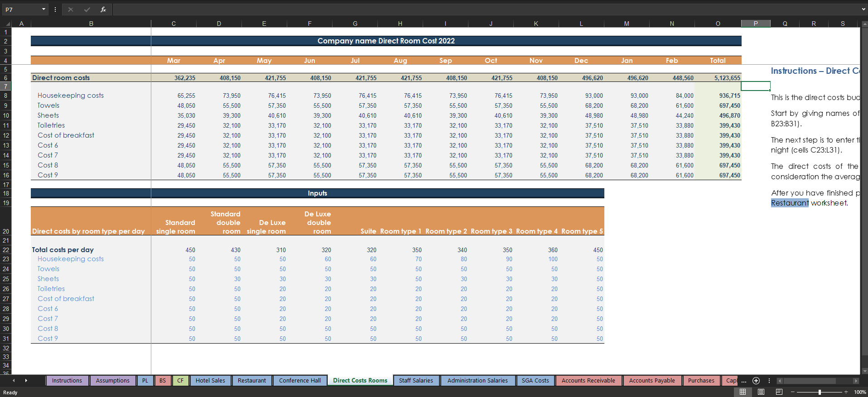Click zoom out minus button

[x=792, y=392]
